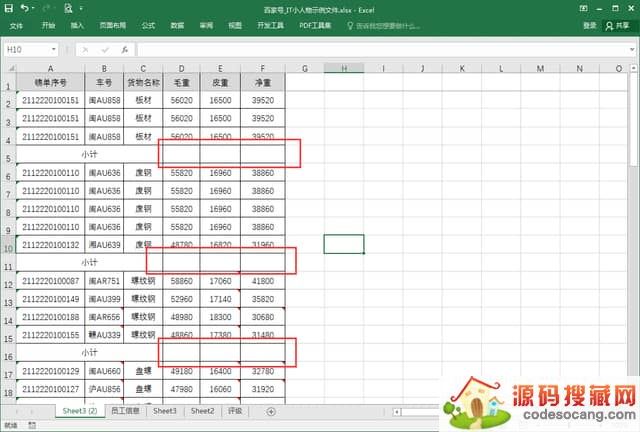Click the Undo arrow icon
The height and width of the screenshot is (432, 640).
[24, 8]
